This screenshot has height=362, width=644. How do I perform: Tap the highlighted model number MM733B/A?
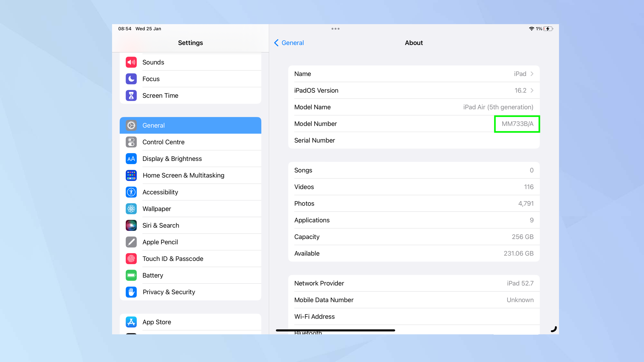click(x=517, y=124)
